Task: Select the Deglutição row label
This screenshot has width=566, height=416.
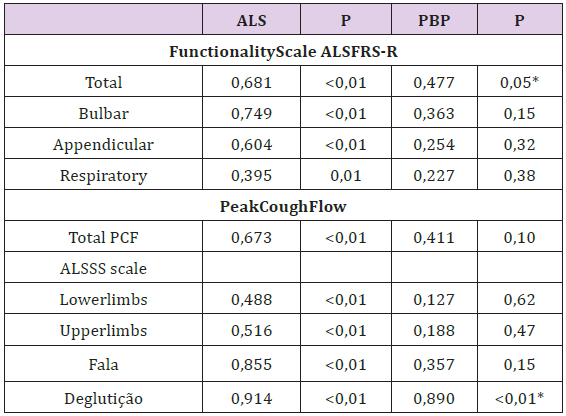Action: click(x=104, y=399)
